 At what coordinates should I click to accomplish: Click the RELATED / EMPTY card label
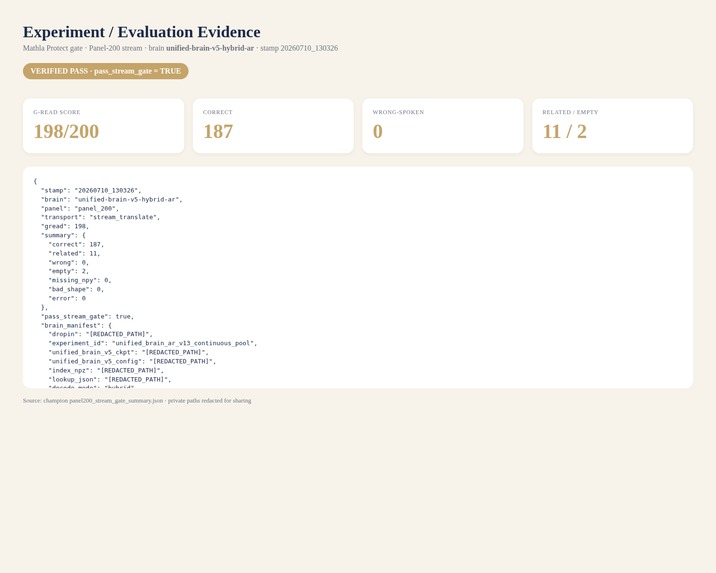(x=570, y=112)
